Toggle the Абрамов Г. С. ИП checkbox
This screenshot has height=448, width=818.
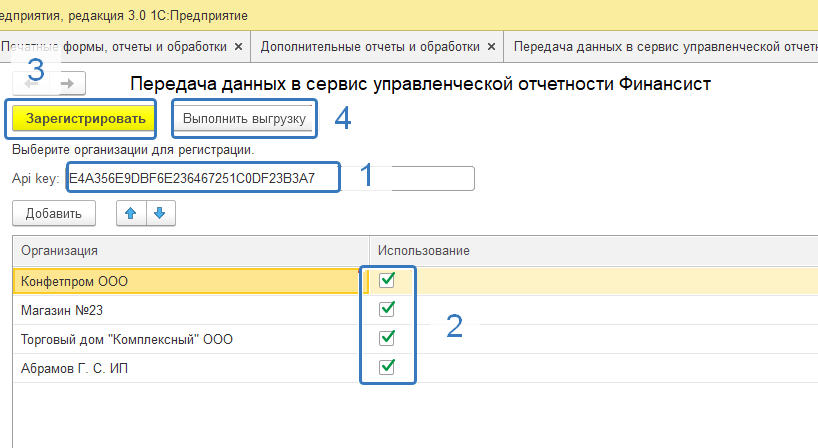pyautogui.click(x=388, y=367)
